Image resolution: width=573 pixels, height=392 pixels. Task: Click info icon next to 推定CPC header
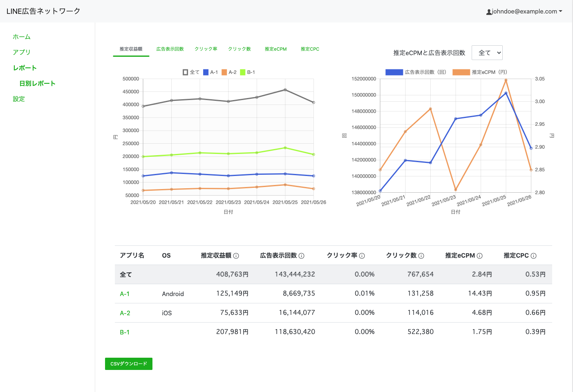pyautogui.click(x=534, y=256)
